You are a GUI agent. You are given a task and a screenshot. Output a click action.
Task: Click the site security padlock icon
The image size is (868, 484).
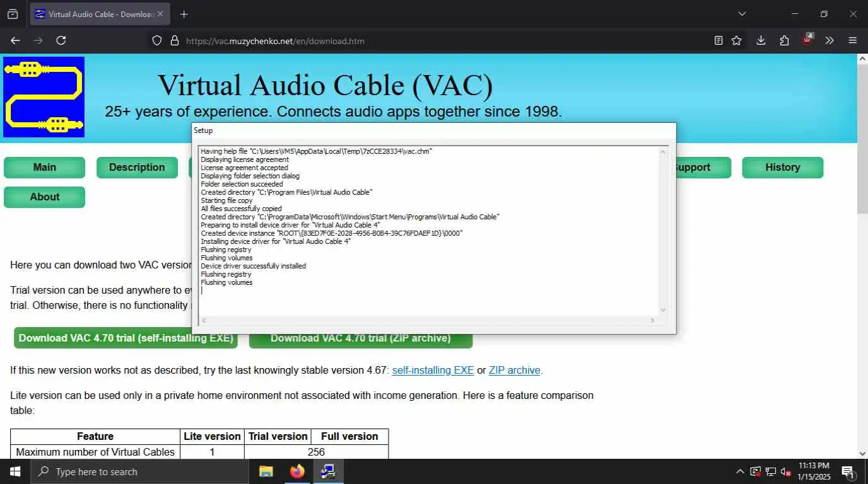point(175,41)
